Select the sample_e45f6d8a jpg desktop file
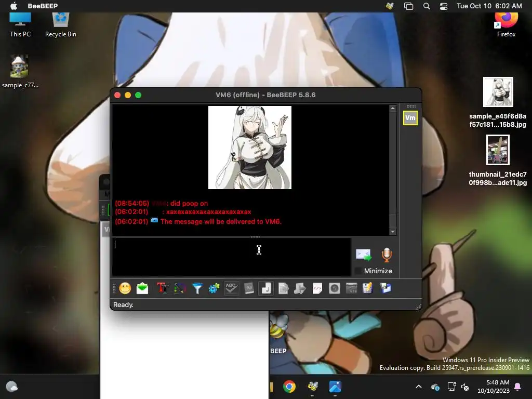 [x=498, y=102]
